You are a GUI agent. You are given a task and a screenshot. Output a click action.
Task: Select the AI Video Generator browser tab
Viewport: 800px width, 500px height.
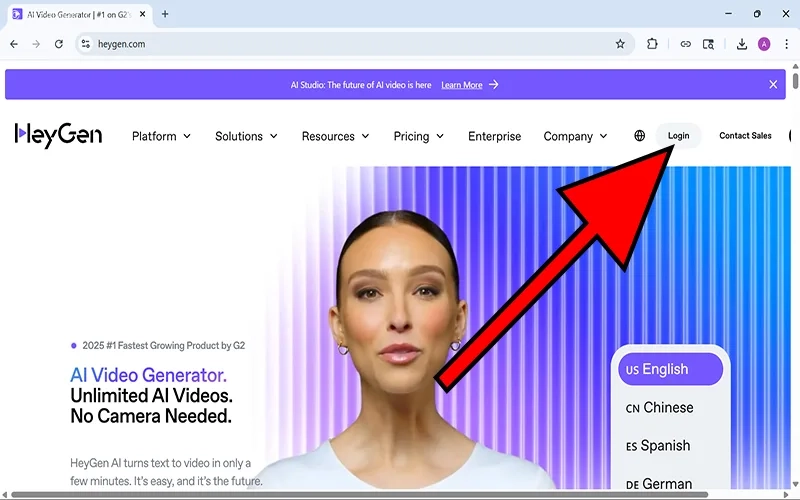[x=75, y=14]
